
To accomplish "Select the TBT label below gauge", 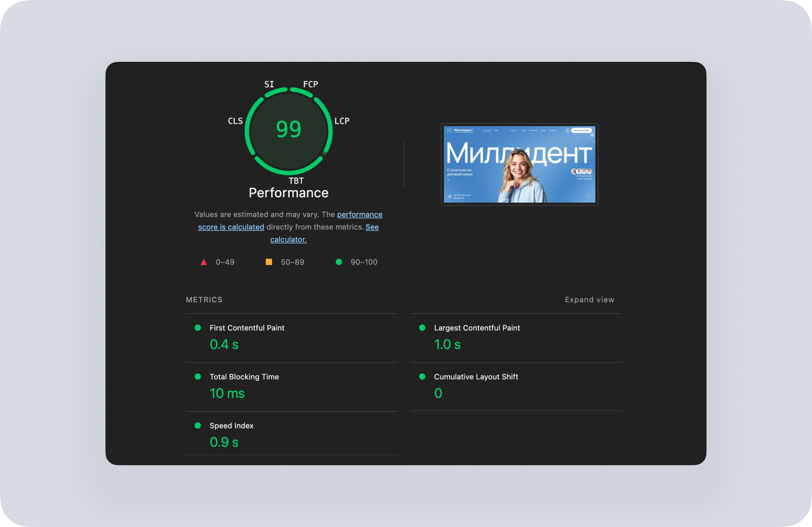I will tap(296, 181).
